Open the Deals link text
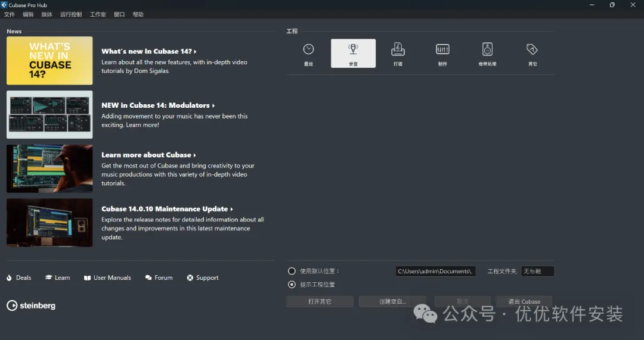The height and width of the screenshot is (340, 644). point(23,277)
